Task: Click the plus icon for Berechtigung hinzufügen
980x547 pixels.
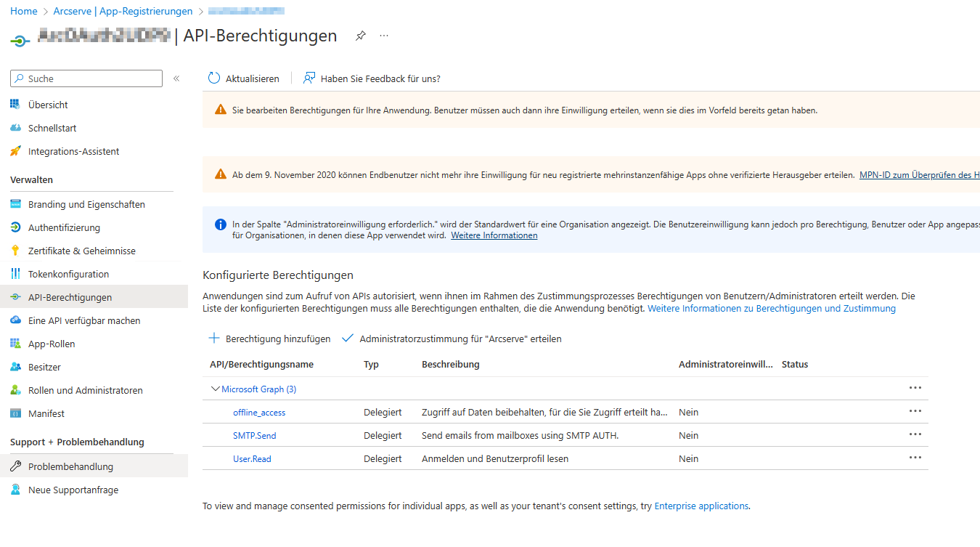Action: [214, 339]
